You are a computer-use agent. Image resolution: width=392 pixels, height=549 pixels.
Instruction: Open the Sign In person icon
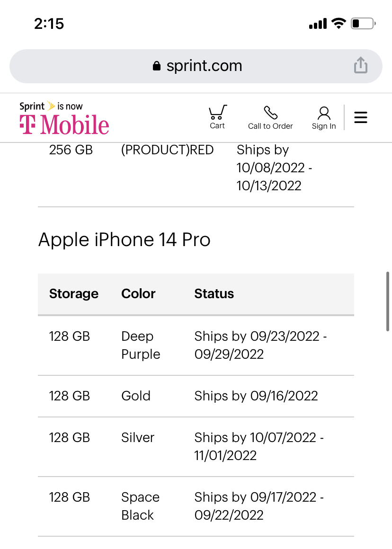[x=324, y=114]
